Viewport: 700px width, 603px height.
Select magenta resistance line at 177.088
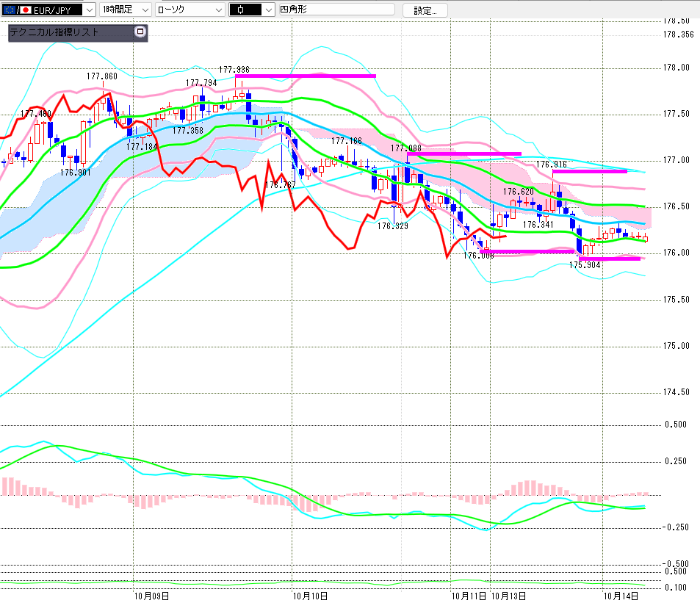tap(463, 154)
